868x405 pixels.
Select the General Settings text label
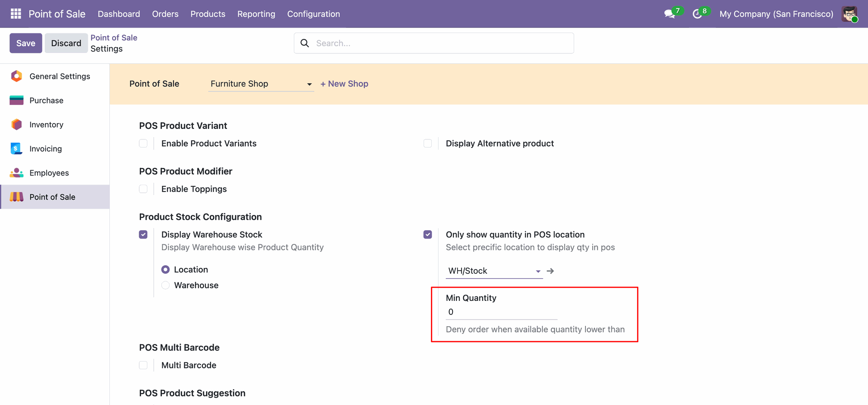tap(60, 76)
